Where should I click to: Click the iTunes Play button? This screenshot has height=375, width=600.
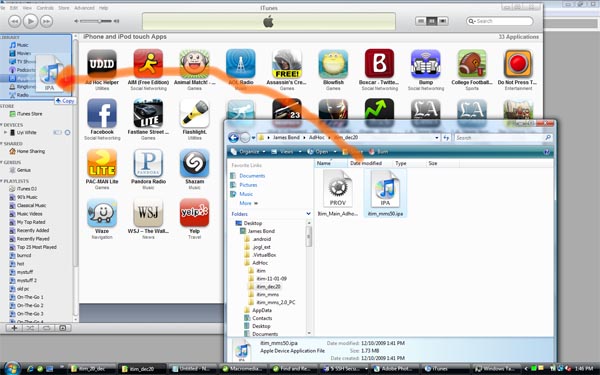point(31,21)
